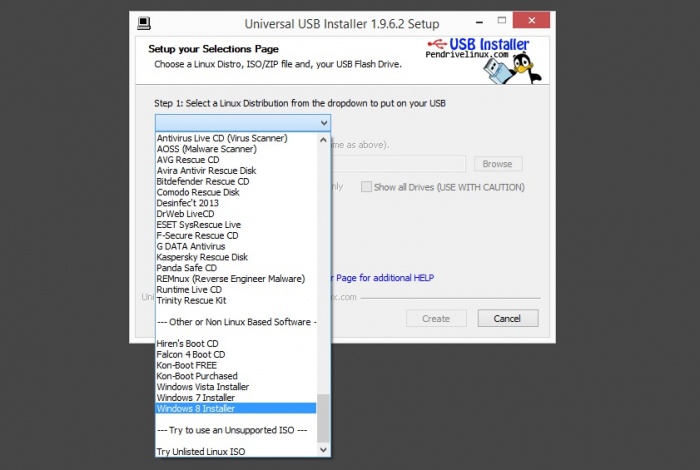This screenshot has width=700, height=470.
Task: Select Runtime Live CD
Action: click(236, 290)
